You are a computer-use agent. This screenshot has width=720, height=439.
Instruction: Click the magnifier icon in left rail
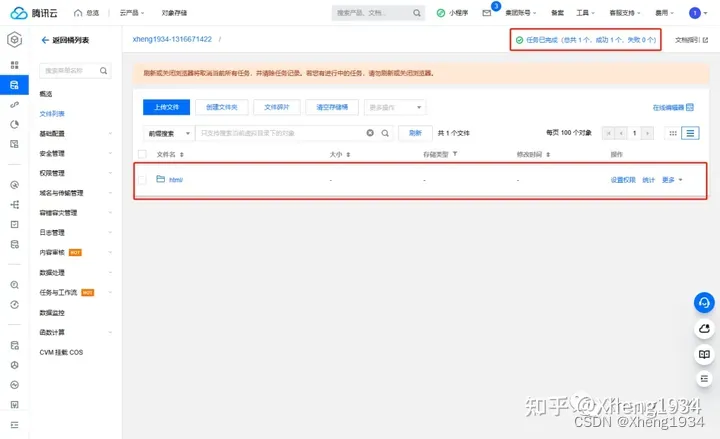tap(15, 285)
